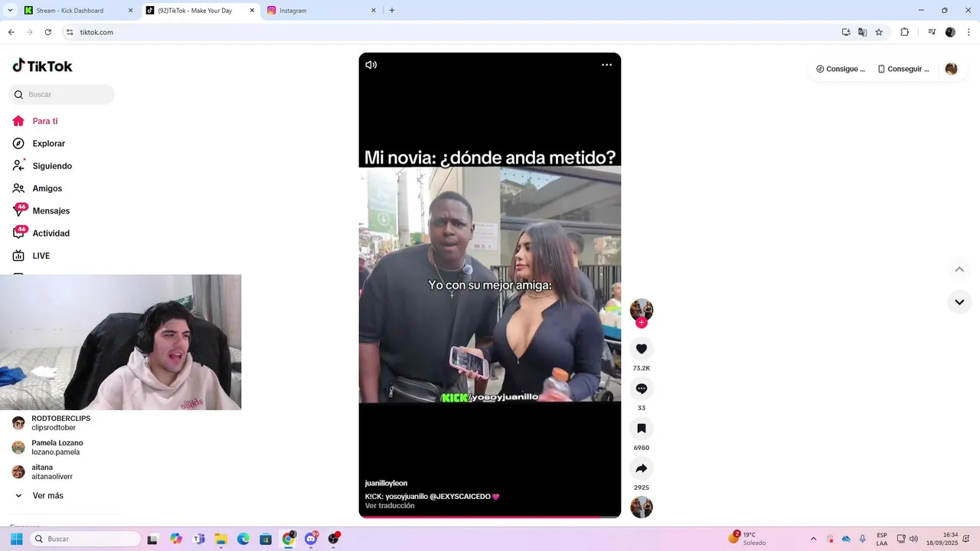The width and height of the screenshot is (980, 551).
Task: Follow the creator with the red plus badge
Action: point(642,322)
